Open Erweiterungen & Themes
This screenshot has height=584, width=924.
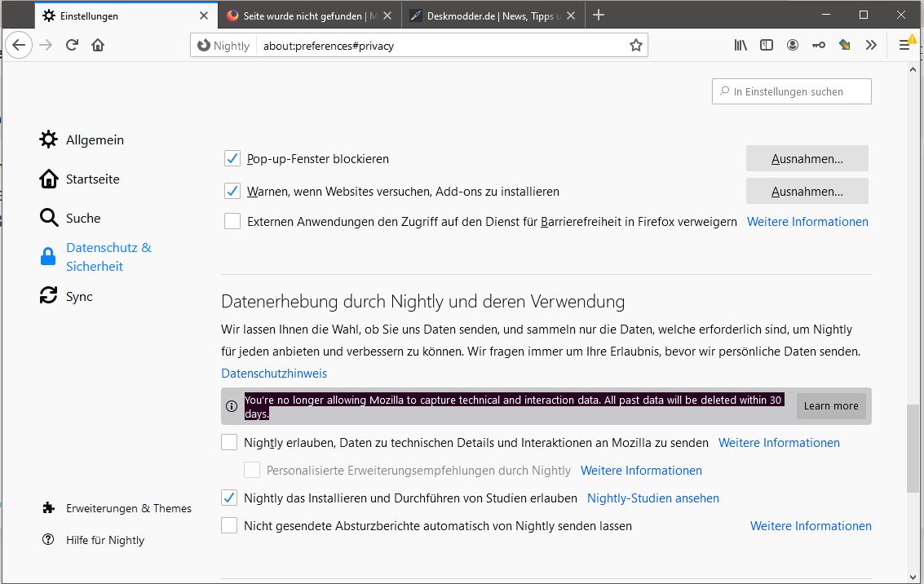[129, 508]
